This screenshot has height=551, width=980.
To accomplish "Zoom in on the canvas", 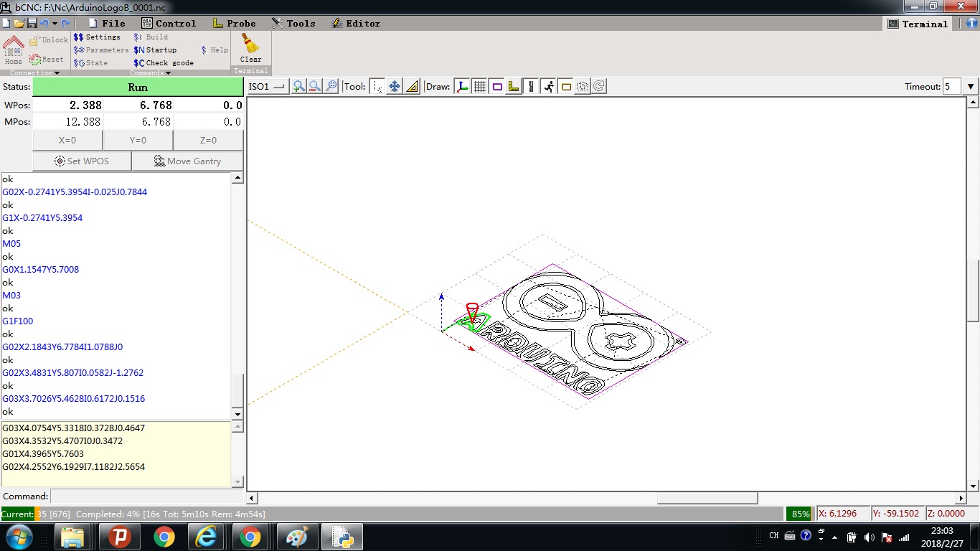I will pyautogui.click(x=298, y=87).
